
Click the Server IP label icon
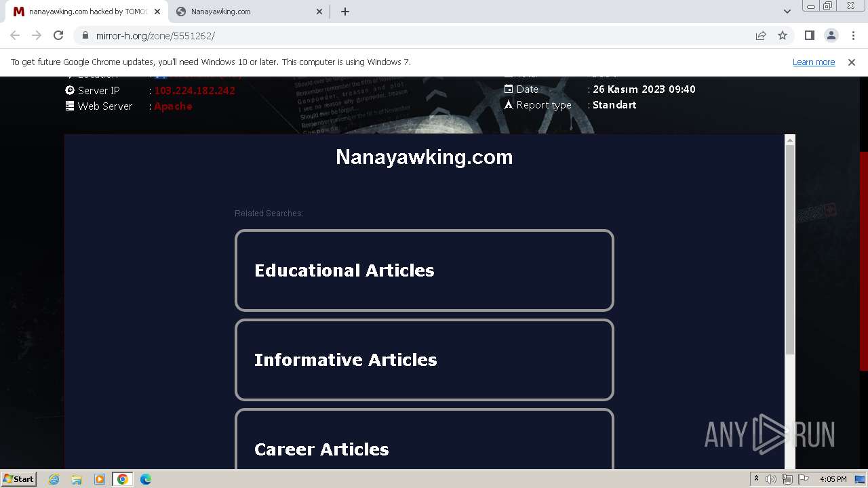pyautogui.click(x=70, y=90)
